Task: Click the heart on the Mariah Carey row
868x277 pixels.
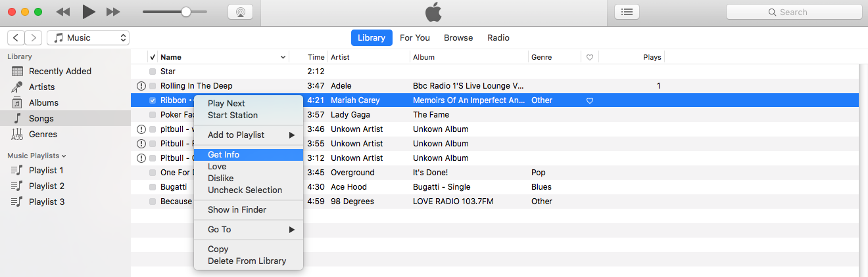Action: (590, 100)
